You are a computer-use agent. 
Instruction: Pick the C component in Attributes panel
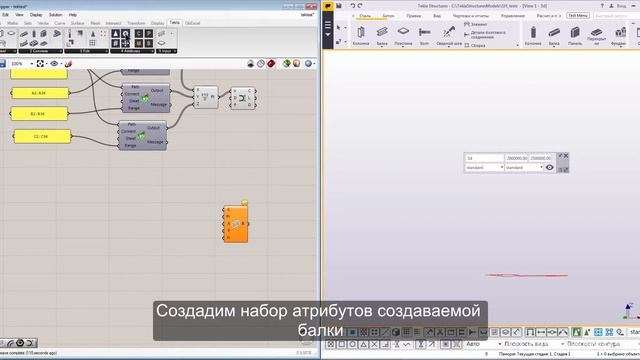[x=139, y=33]
